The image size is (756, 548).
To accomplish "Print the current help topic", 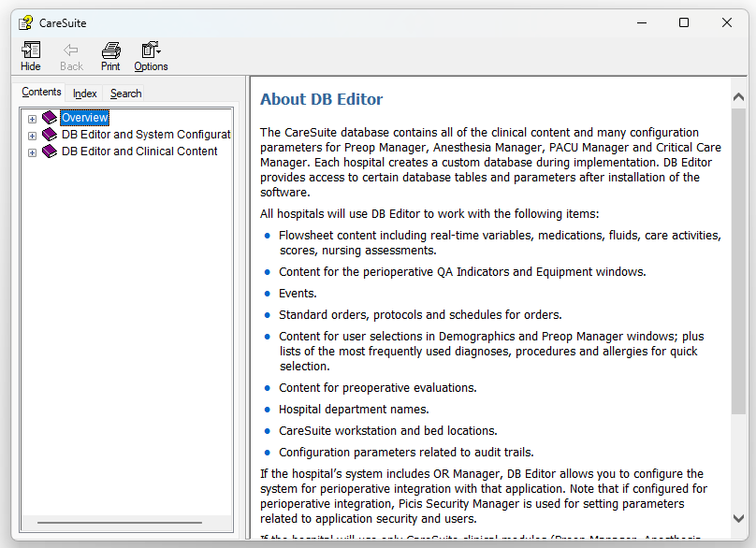I will click(x=110, y=56).
